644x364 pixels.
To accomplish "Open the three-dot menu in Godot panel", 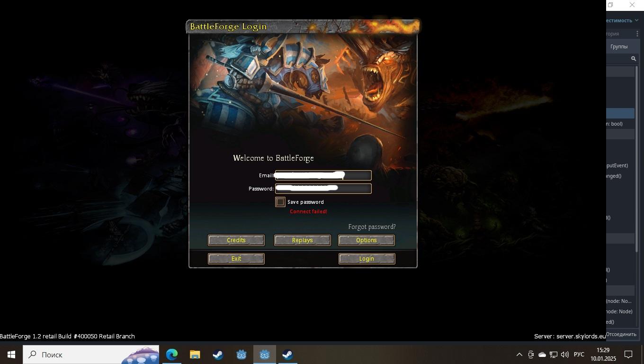I will 637,34.
